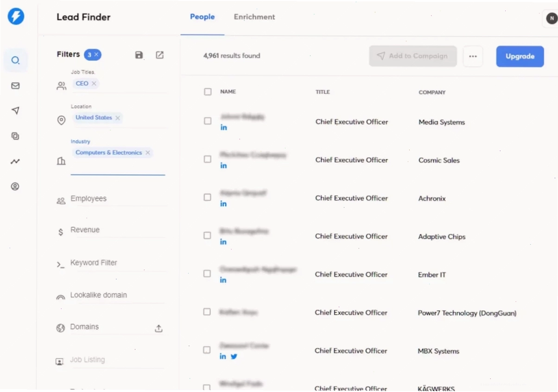Open the search (Lead Finder) sidebar icon
The image size is (558, 392).
point(16,60)
